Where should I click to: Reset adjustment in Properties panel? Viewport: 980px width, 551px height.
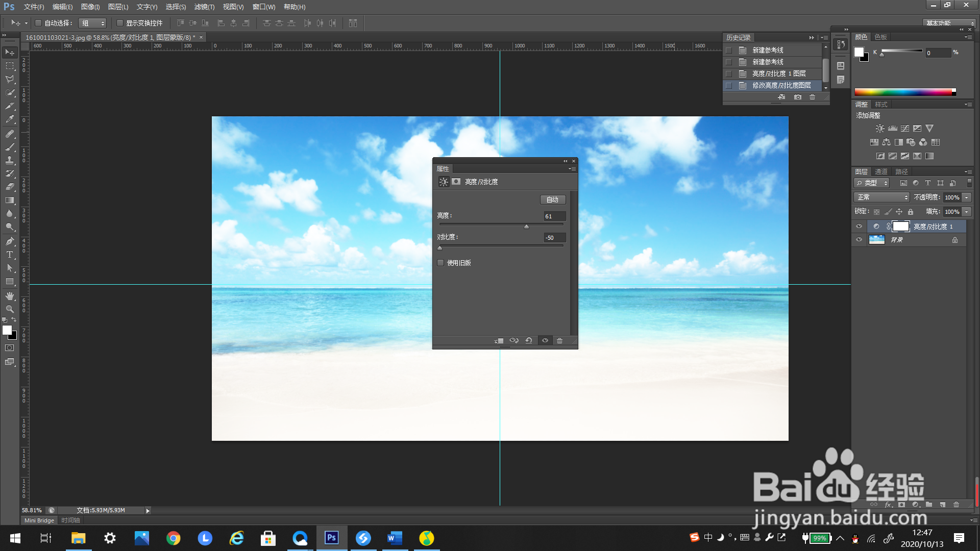[529, 341]
